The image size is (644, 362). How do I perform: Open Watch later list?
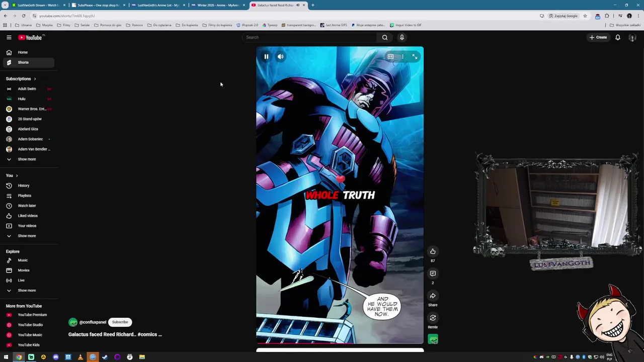(28, 206)
